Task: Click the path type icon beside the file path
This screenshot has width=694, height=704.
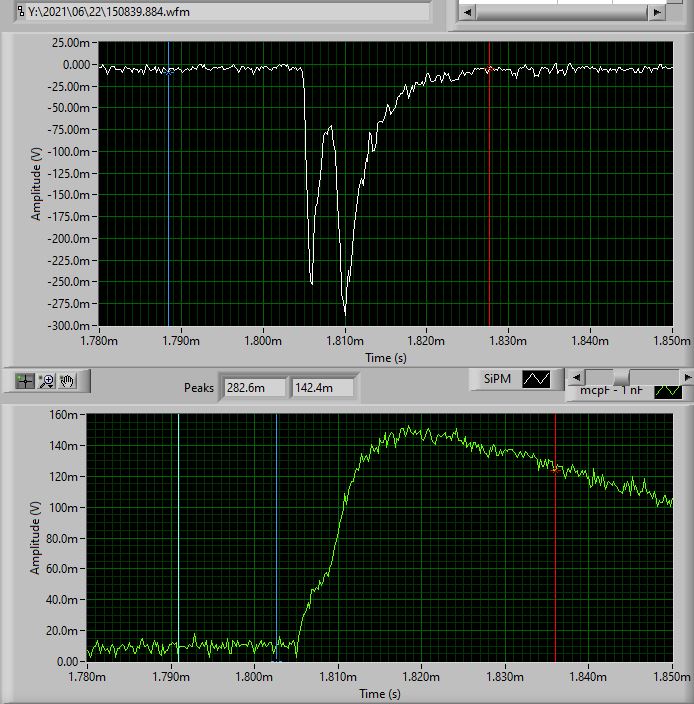Action: click(21, 12)
